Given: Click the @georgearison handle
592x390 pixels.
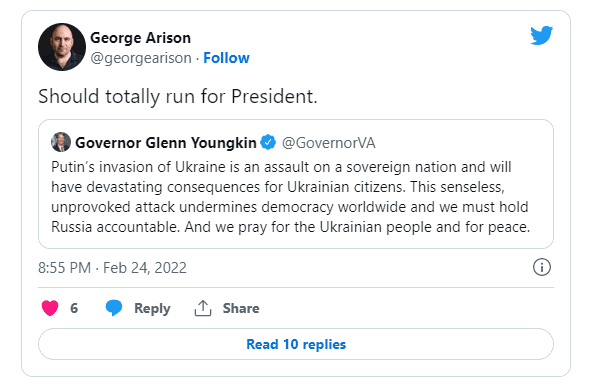Looking at the screenshot, I should coord(141,58).
